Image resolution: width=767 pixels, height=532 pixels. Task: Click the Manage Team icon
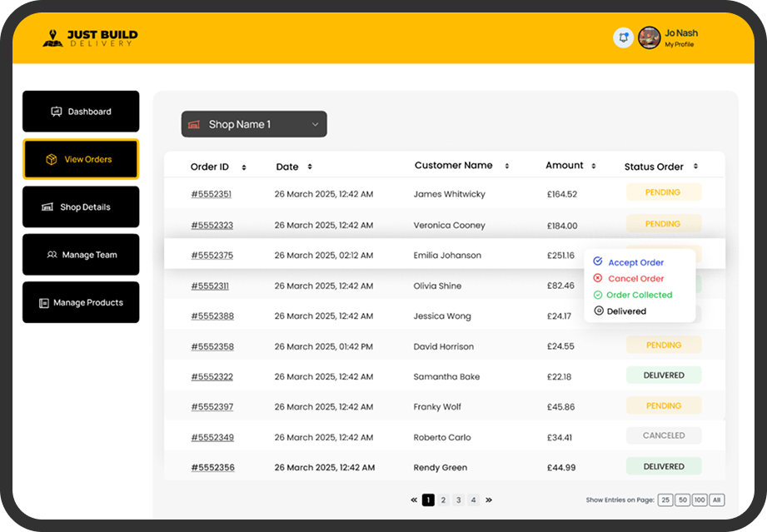point(51,255)
